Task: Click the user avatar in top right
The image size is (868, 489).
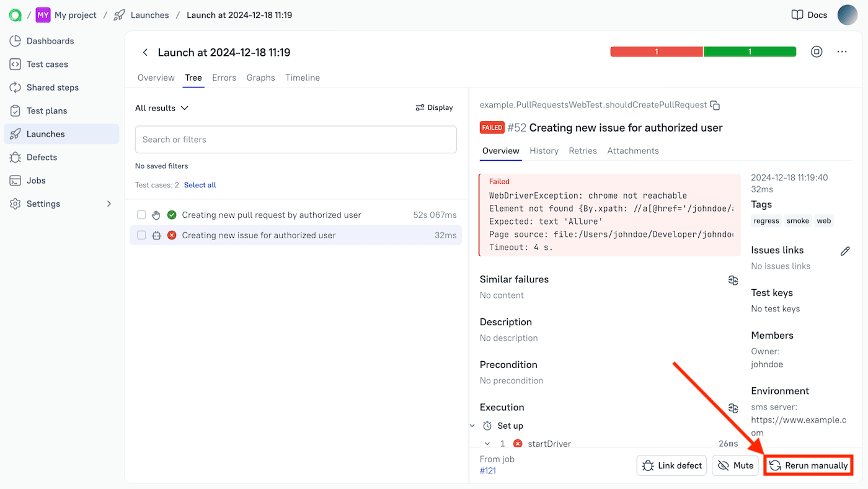Action: pyautogui.click(x=847, y=15)
